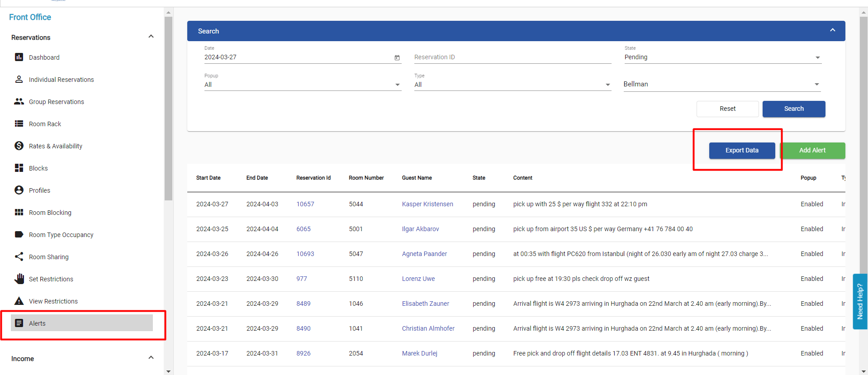Open guest profile Marek Durlej
Viewport: 868px width, 375px height.
tap(420, 353)
